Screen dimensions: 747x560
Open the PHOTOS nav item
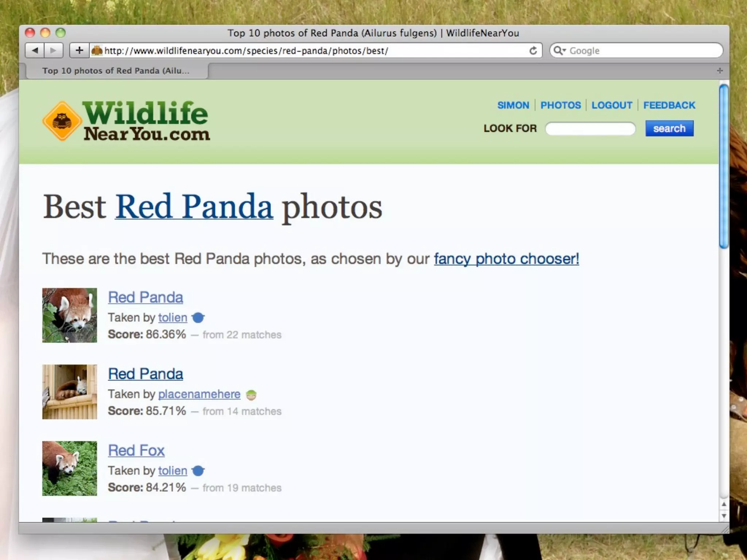click(x=560, y=105)
